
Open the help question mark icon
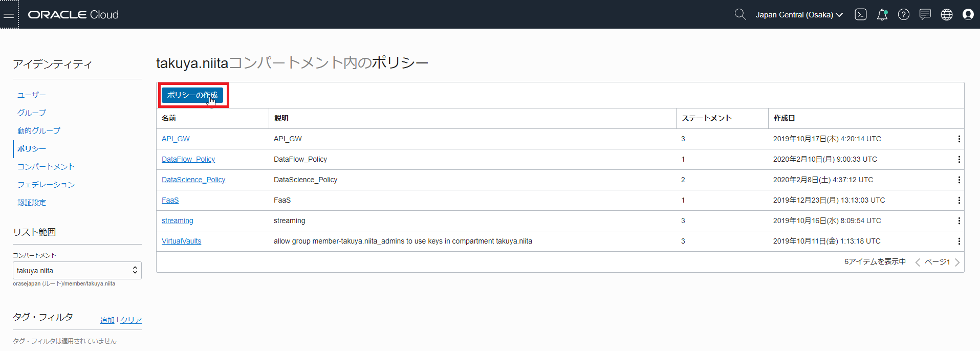[x=903, y=14]
